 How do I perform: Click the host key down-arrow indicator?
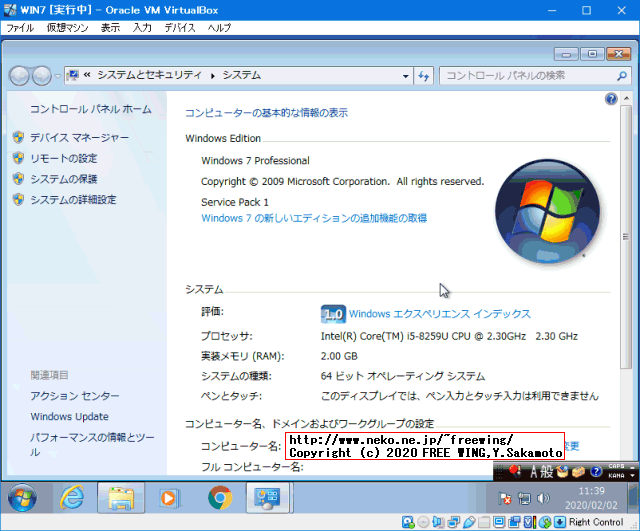560,522
